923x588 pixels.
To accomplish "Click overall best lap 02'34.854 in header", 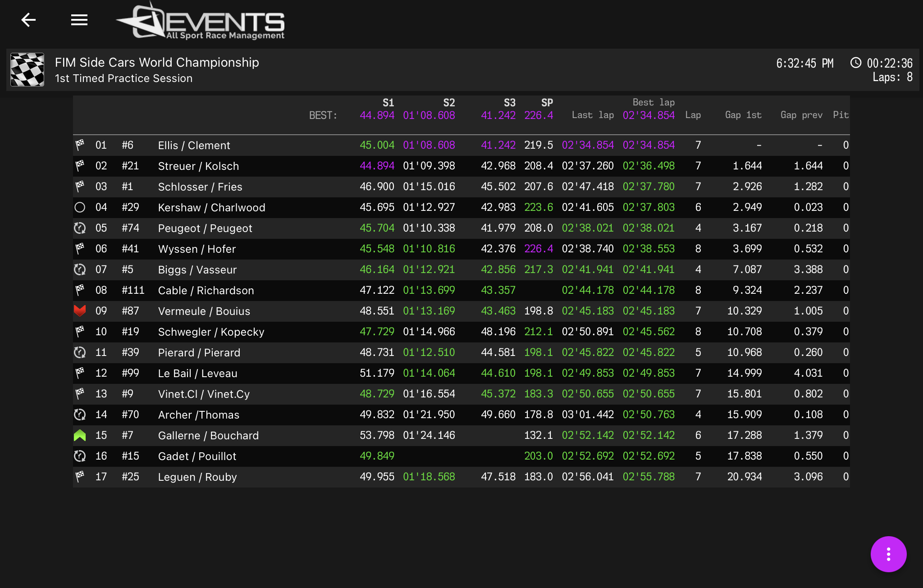I will pos(649,115).
